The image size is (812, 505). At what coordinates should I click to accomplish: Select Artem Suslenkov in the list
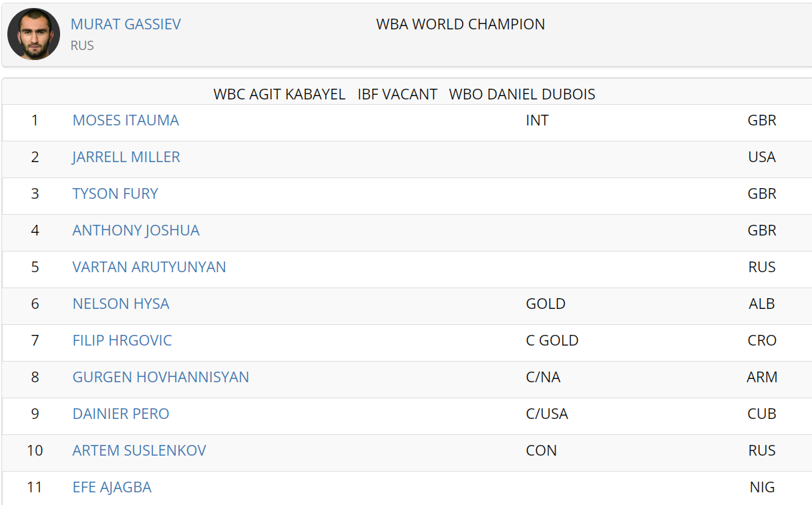pos(140,450)
